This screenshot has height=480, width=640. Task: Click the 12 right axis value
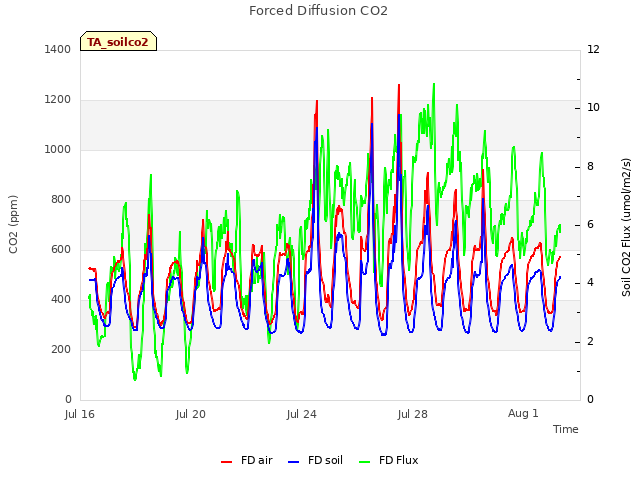click(593, 49)
